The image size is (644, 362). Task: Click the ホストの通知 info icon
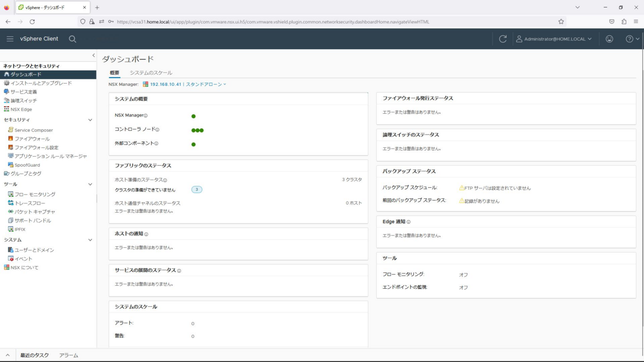[x=146, y=234]
